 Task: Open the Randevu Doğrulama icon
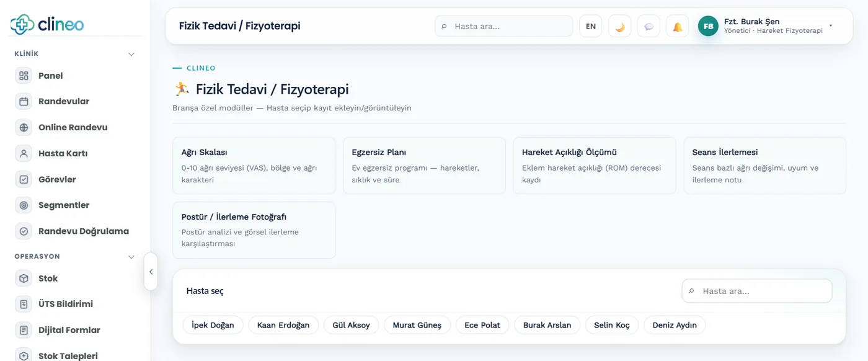(24, 231)
